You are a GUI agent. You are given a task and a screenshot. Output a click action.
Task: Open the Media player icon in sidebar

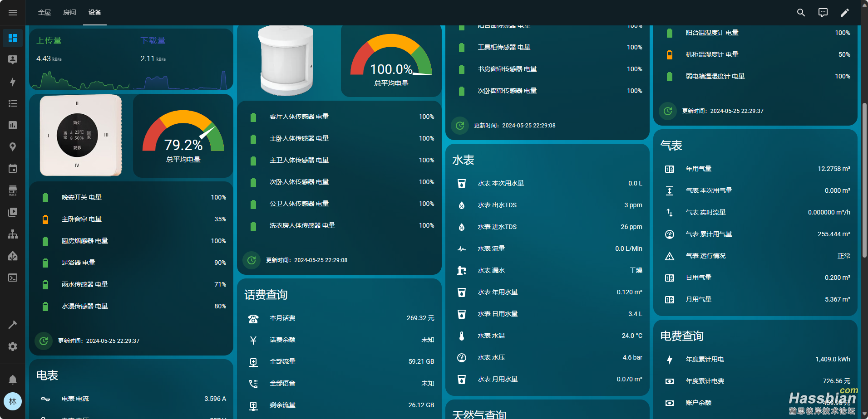(13, 212)
